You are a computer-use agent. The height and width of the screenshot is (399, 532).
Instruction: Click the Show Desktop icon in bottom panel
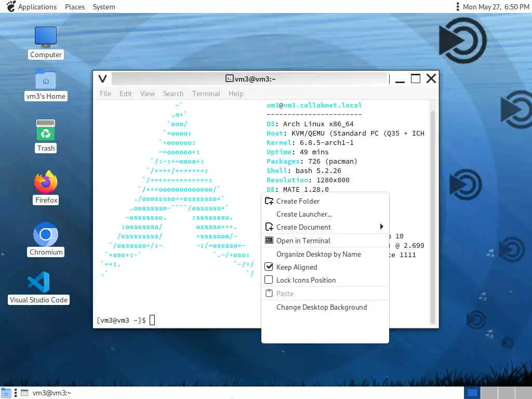6,393
